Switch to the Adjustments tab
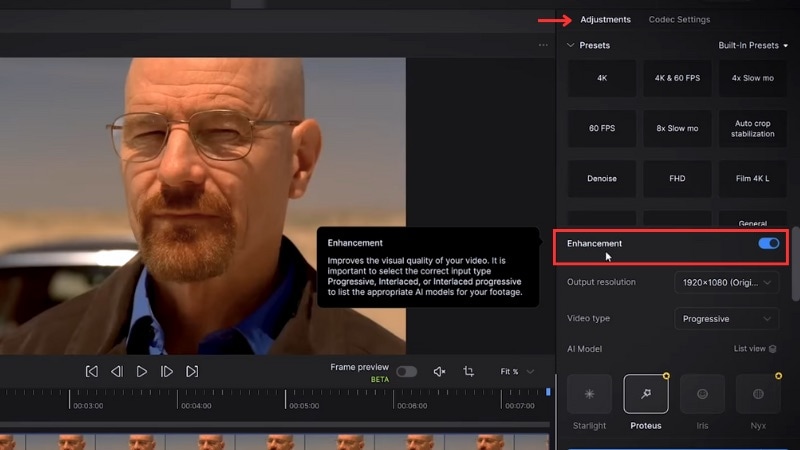Viewport: 800px width, 450px height. click(x=605, y=19)
